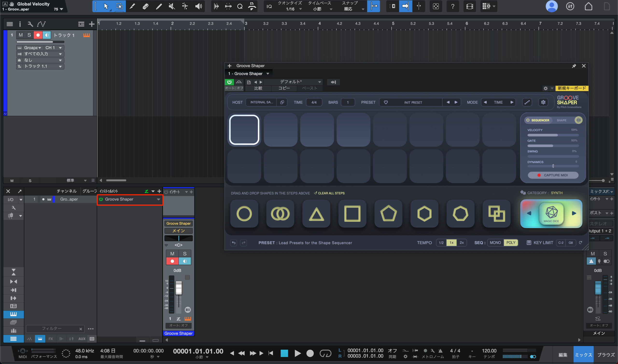Open デフォルト preset dropdown

(294, 82)
